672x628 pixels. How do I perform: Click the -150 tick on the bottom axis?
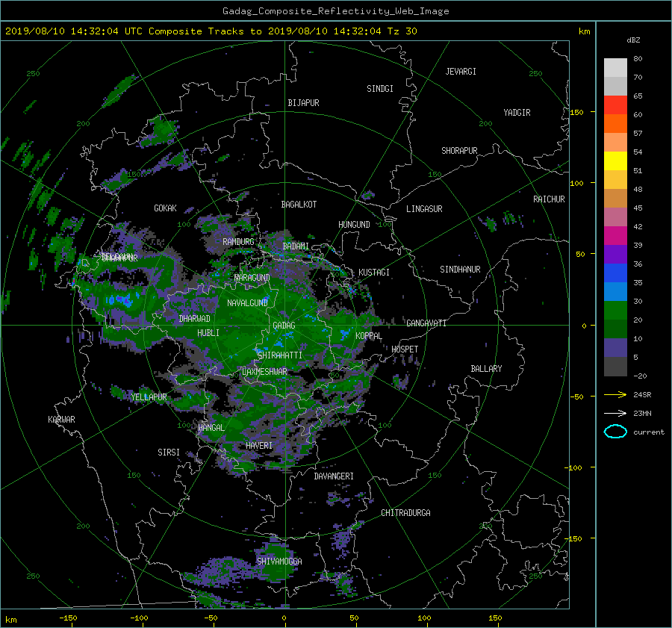68,618
